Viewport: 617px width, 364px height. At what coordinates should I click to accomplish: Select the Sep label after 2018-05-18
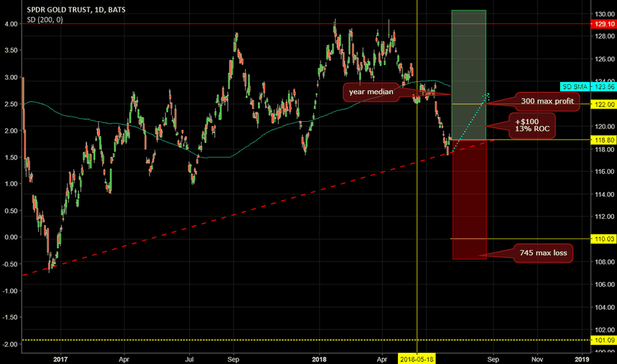[x=493, y=359]
